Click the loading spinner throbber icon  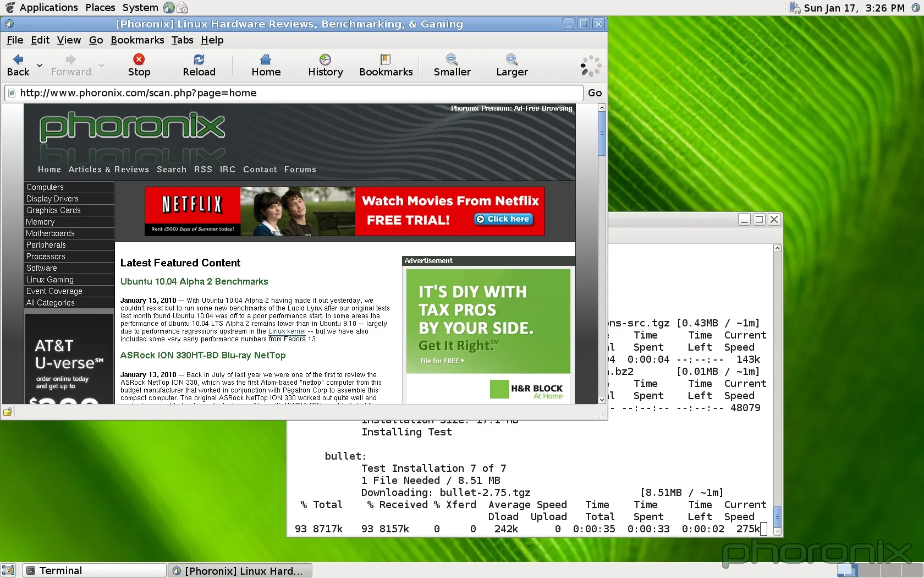[x=591, y=66]
